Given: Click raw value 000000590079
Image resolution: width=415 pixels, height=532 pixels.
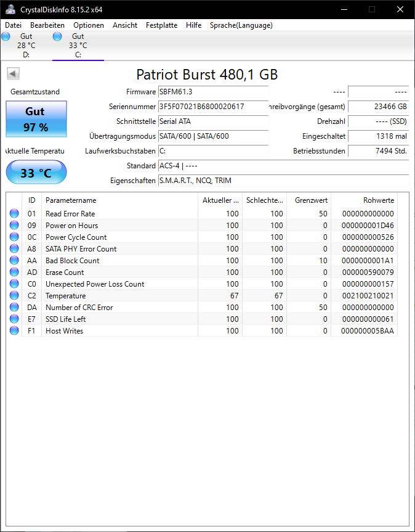Looking at the screenshot, I should click(368, 272).
